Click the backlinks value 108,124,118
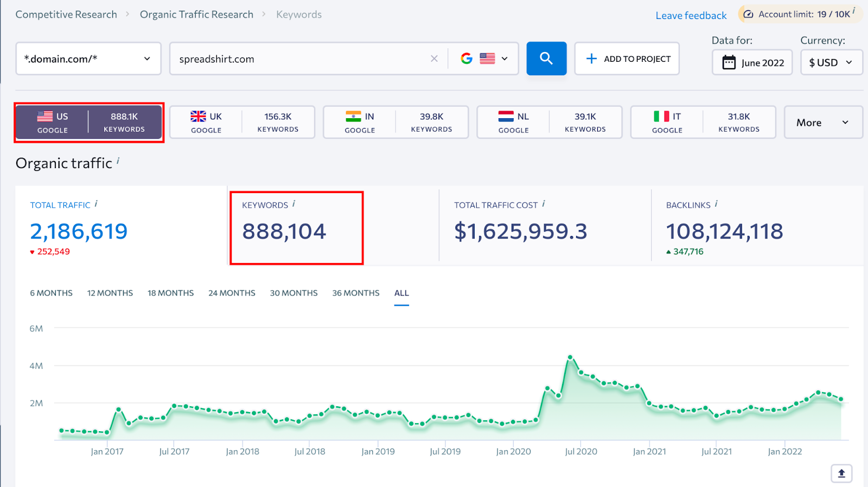868x487 pixels. pyautogui.click(x=725, y=232)
